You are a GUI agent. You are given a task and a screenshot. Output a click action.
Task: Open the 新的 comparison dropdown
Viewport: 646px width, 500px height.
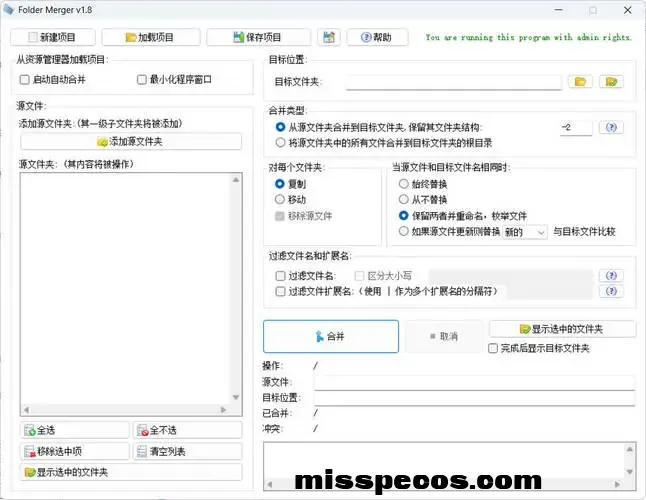(525, 232)
